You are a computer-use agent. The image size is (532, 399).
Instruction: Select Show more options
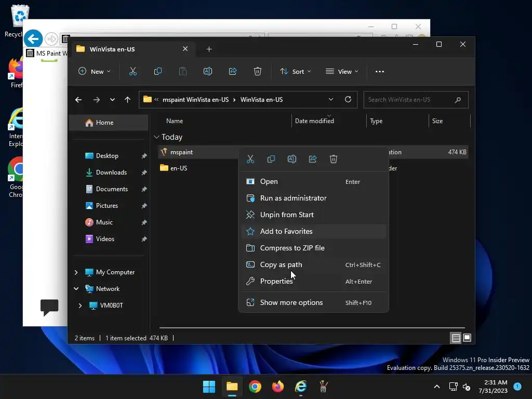pos(313,303)
